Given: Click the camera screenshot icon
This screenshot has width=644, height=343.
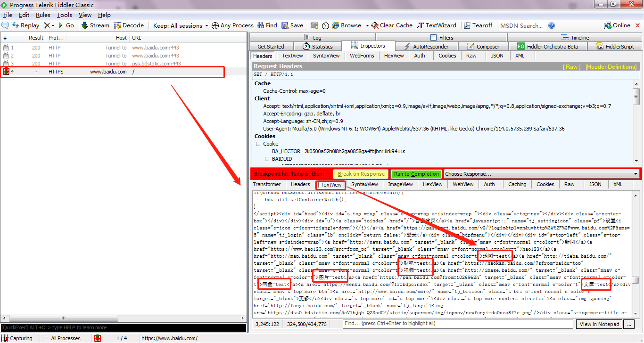Looking at the screenshot, I should 314,25.
